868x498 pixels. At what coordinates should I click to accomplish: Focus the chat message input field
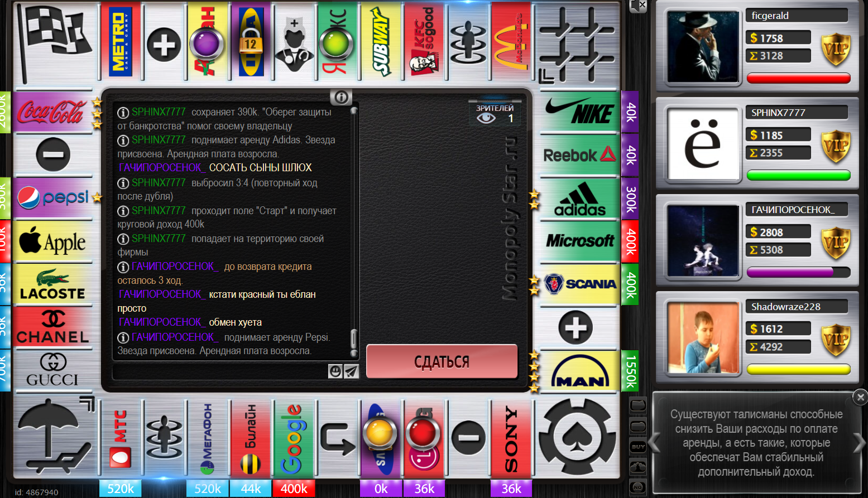220,371
